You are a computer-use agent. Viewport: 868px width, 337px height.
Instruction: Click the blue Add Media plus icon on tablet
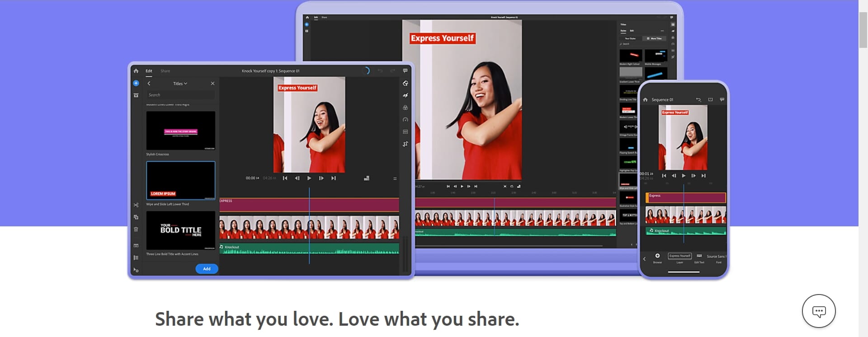click(x=136, y=83)
